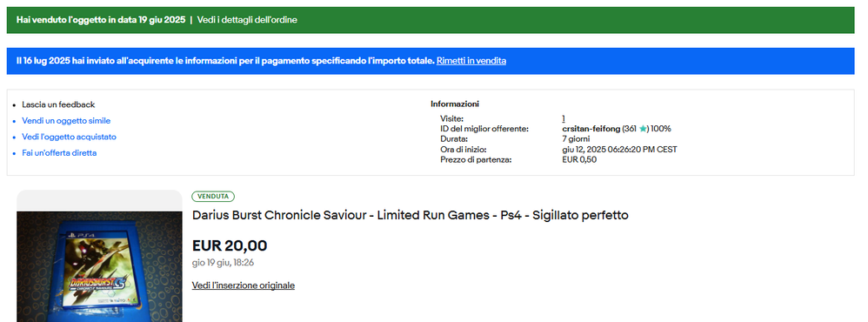The height and width of the screenshot is (322, 868).
Task: Click the EUR 20,00 sale price
Action: pyautogui.click(x=230, y=245)
